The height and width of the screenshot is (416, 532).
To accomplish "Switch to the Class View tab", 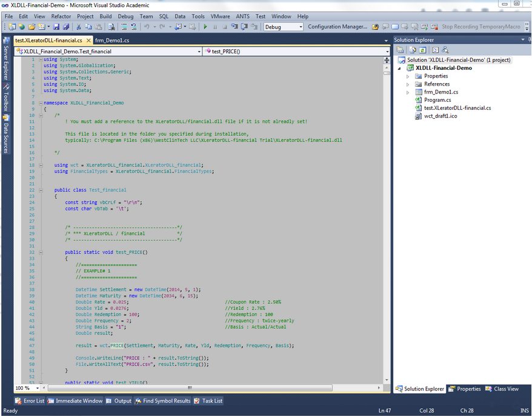I will pos(502,389).
